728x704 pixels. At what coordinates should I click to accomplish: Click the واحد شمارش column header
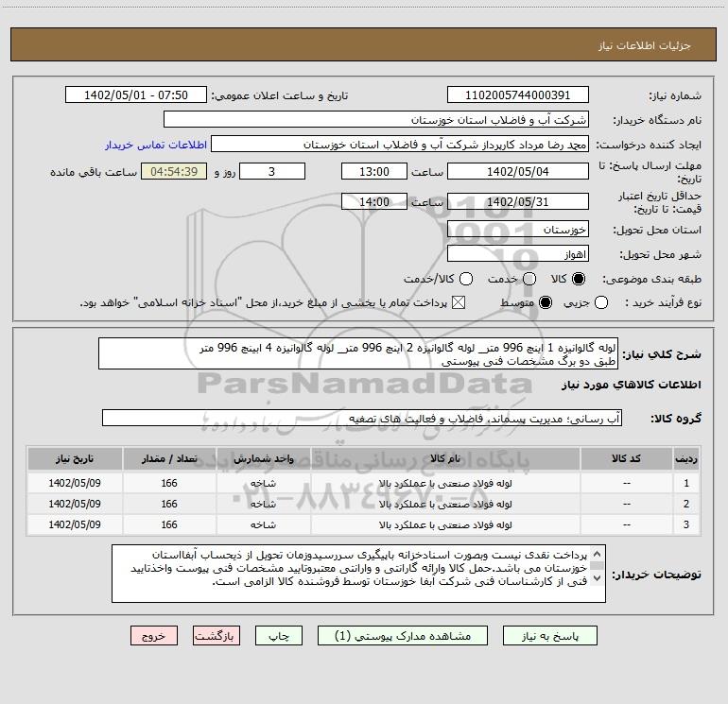pyautogui.click(x=263, y=458)
